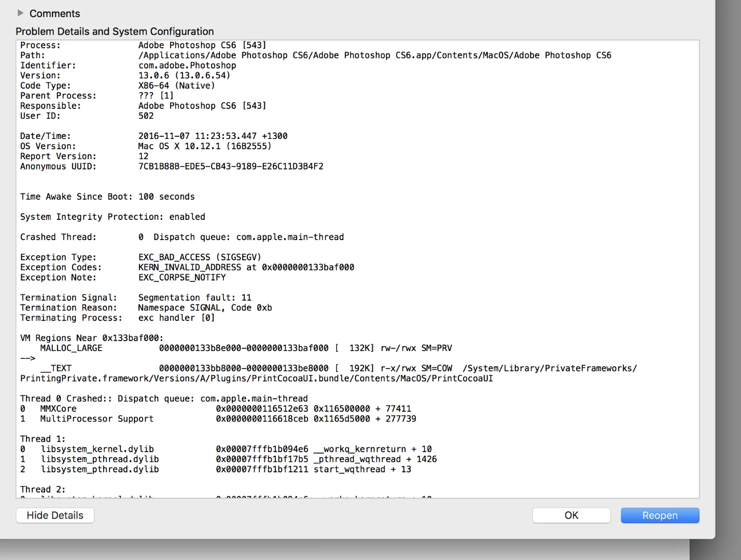The width and height of the screenshot is (741, 560).
Task: Click the Reopen button
Action: pos(660,515)
